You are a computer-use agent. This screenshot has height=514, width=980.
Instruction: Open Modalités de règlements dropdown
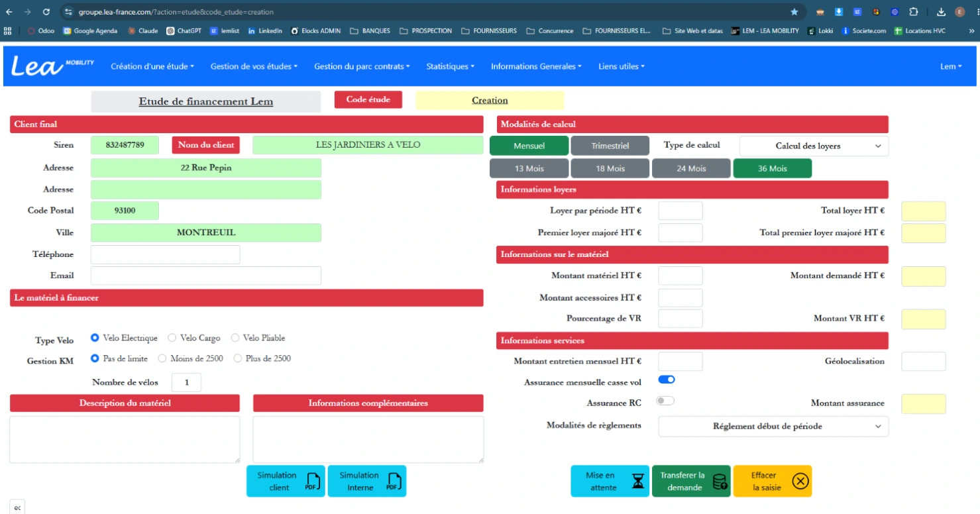(773, 426)
